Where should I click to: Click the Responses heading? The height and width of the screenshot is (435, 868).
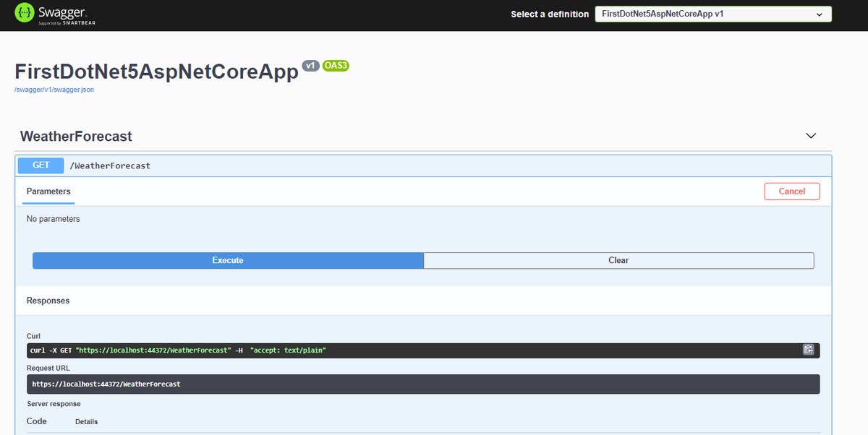point(48,300)
